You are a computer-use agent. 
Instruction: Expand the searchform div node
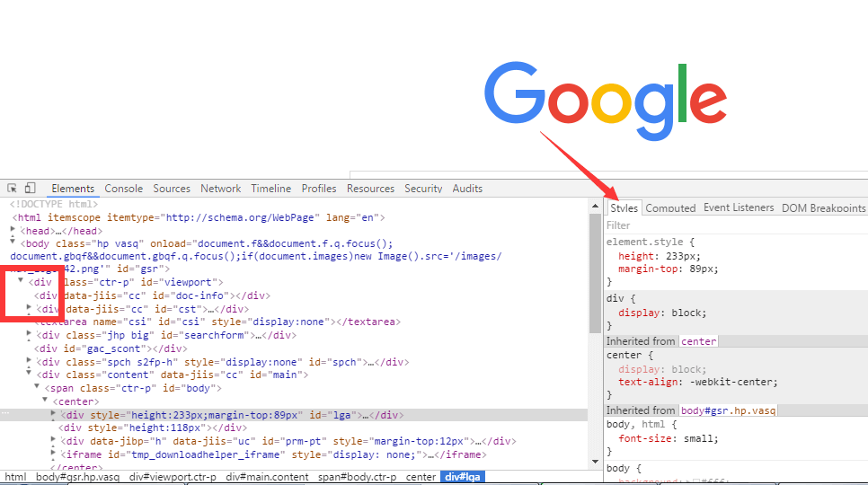coord(30,334)
